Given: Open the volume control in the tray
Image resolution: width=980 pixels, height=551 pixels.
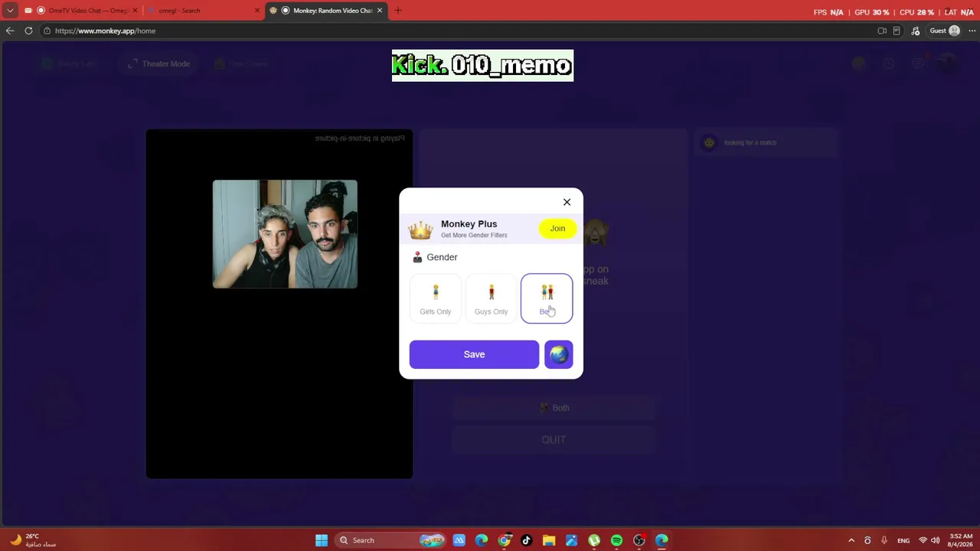Looking at the screenshot, I should [936, 540].
